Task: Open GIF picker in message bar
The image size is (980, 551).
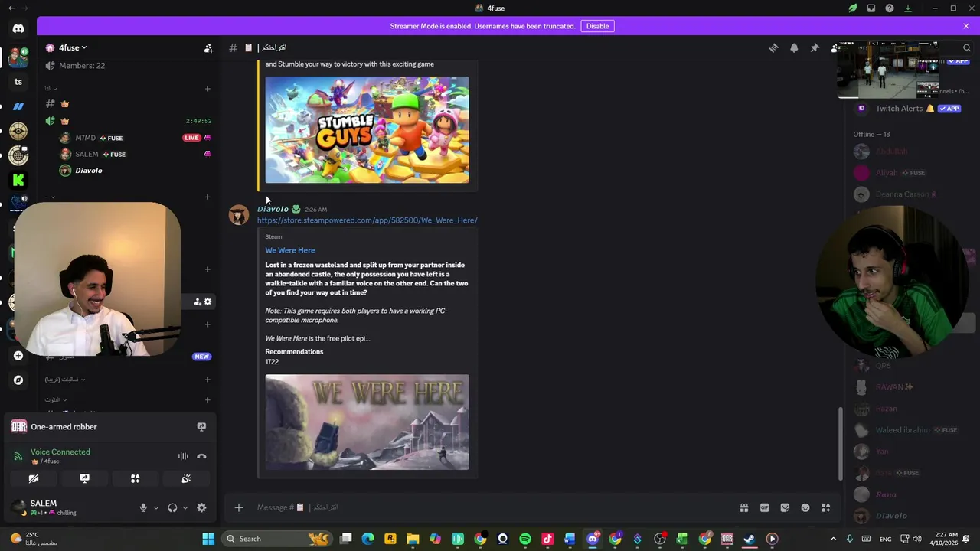Action: pos(764,507)
